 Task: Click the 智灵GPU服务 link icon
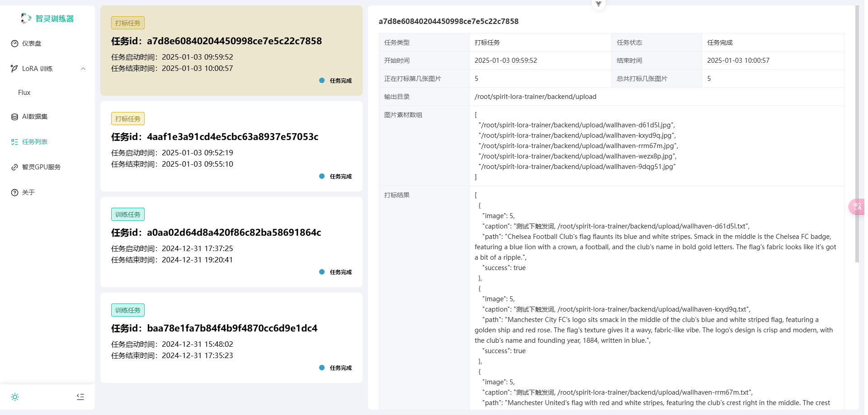tap(14, 167)
